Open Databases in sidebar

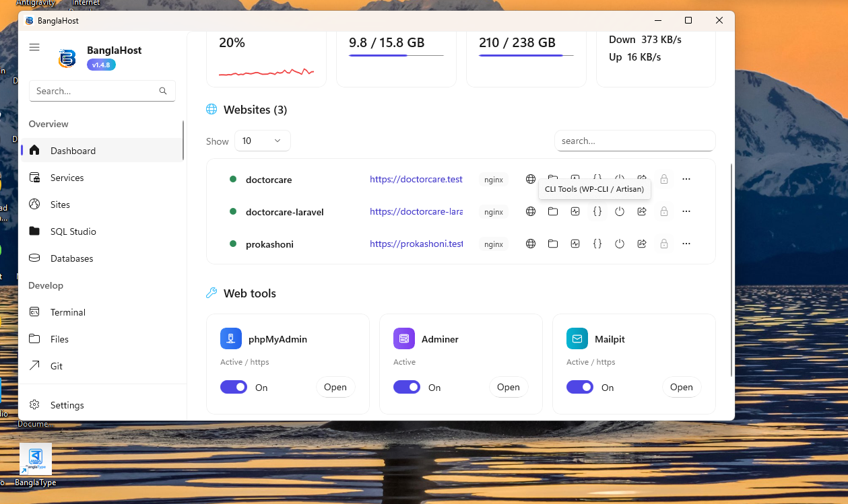click(102, 258)
